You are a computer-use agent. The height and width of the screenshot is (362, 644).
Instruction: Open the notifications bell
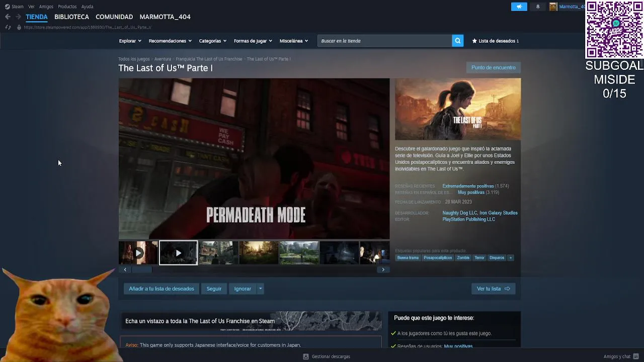tap(538, 7)
